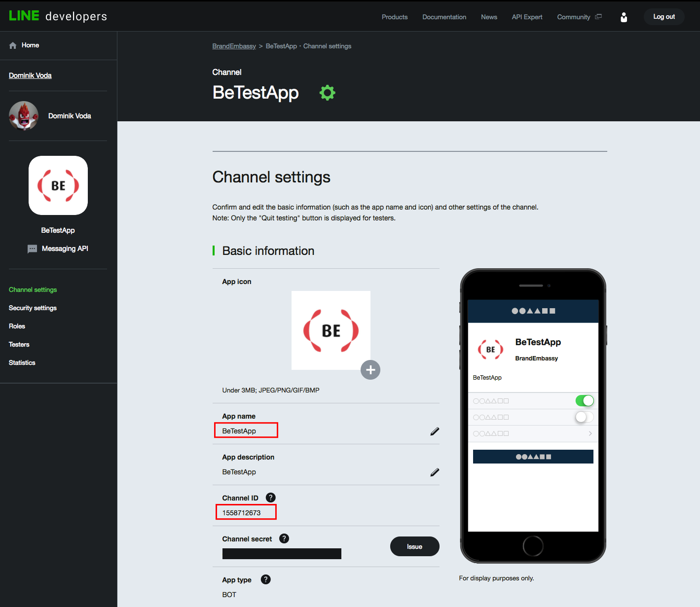This screenshot has width=700, height=607.
Task: Toggle the off switch in phone preview
Action: [585, 417]
